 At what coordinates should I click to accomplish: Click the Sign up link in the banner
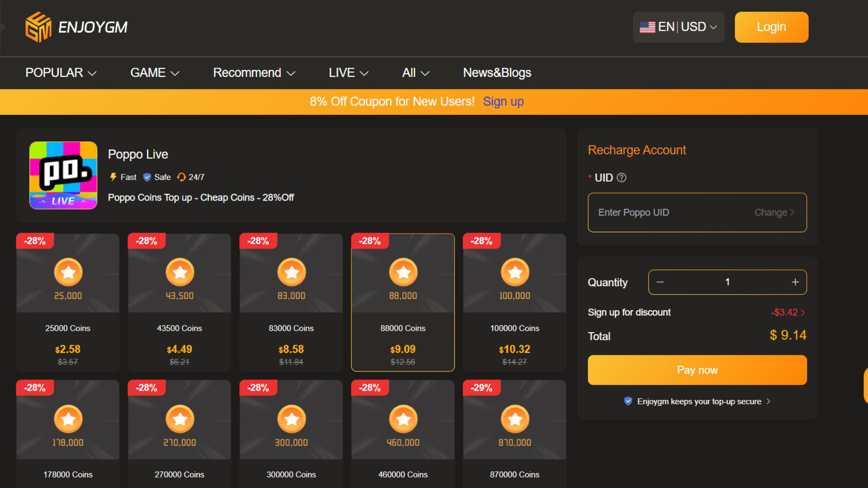(x=503, y=102)
